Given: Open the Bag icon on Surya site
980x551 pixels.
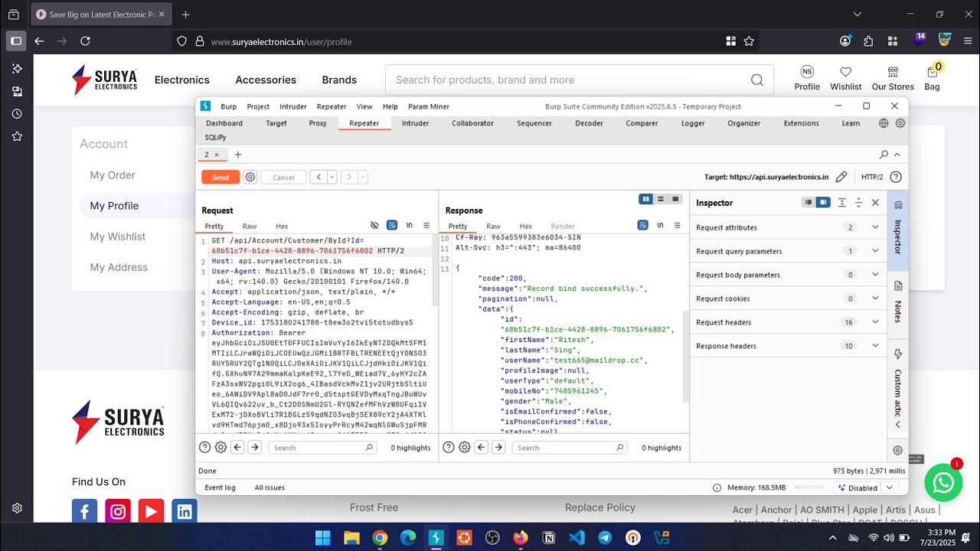Looking at the screenshot, I should coord(932,78).
